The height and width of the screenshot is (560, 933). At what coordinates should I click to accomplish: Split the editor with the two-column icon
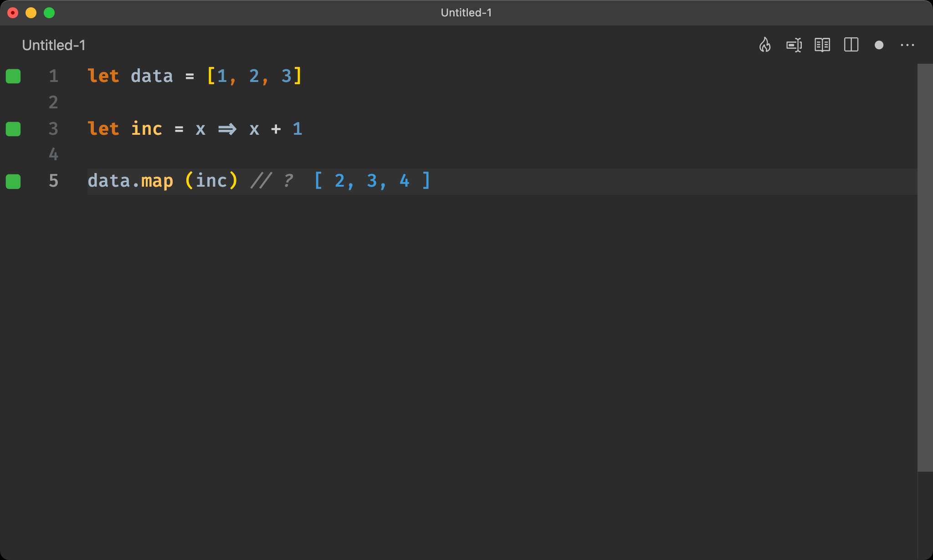pos(851,45)
